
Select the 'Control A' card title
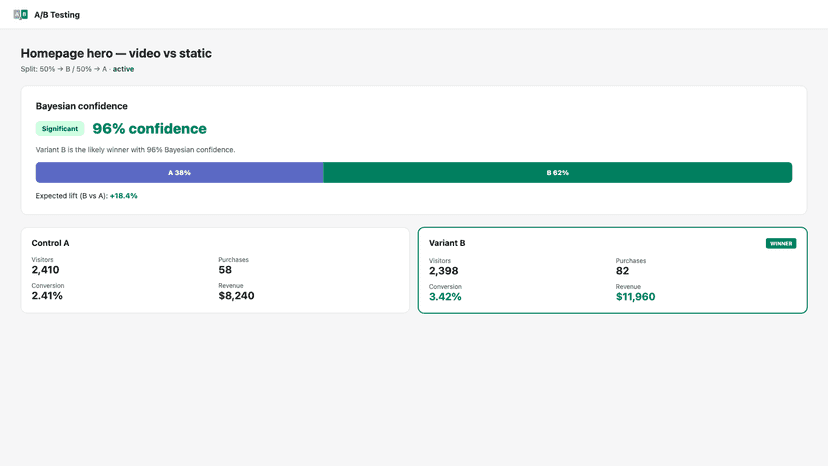click(x=50, y=243)
